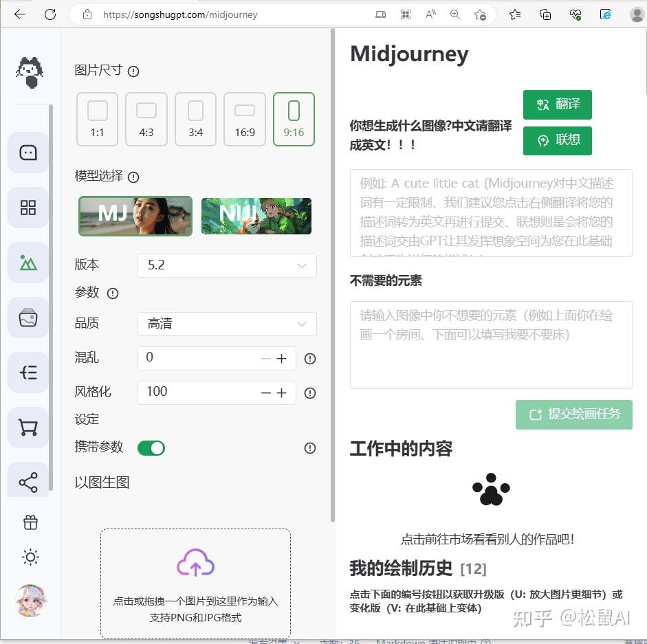
Task: Open the 版本 version dropdown
Action: coord(227,265)
